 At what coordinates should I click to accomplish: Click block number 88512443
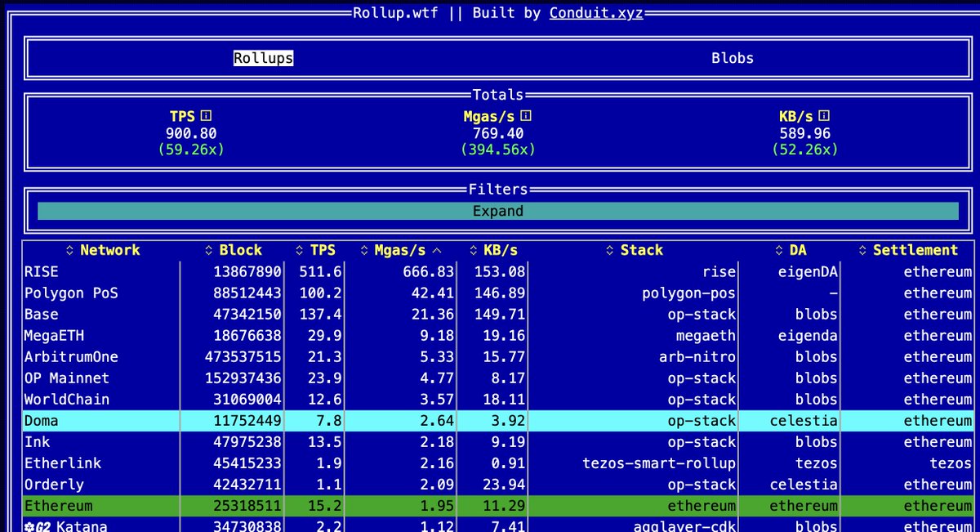tap(247, 293)
